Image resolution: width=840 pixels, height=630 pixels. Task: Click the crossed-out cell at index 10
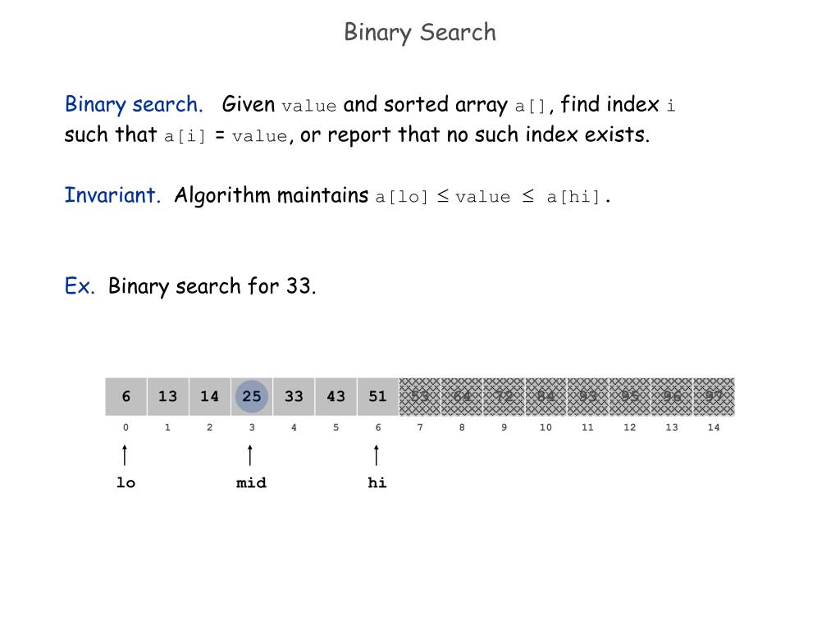(x=546, y=396)
